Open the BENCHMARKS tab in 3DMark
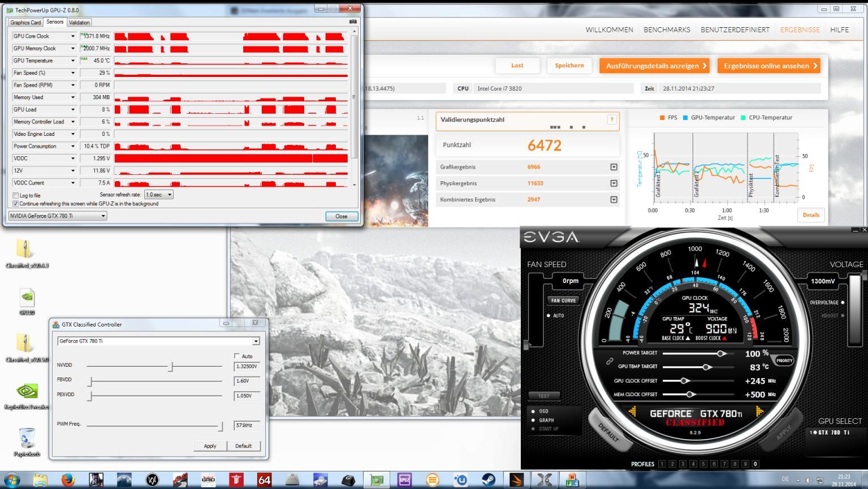This screenshot has width=868, height=489. (667, 30)
